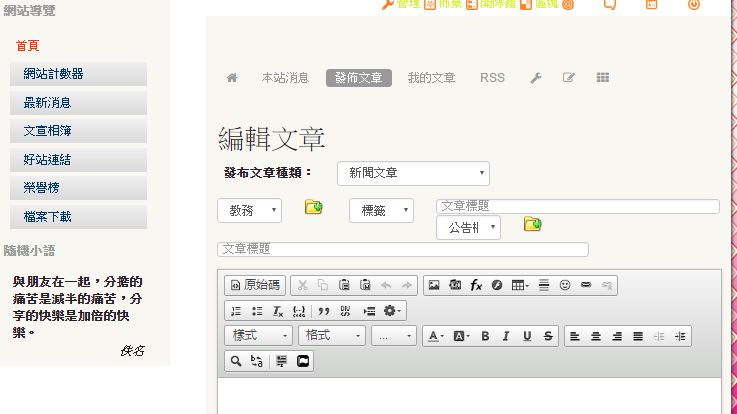This screenshot has width=737, height=414.
Task: Open the Find magnifier tool in editor
Action: pyautogui.click(x=236, y=361)
